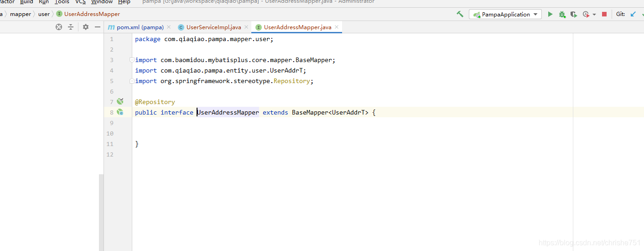The width and height of the screenshot is (644, 251).
Task: Click the gutter icon on line 8
Action: [x=120, y=112]
